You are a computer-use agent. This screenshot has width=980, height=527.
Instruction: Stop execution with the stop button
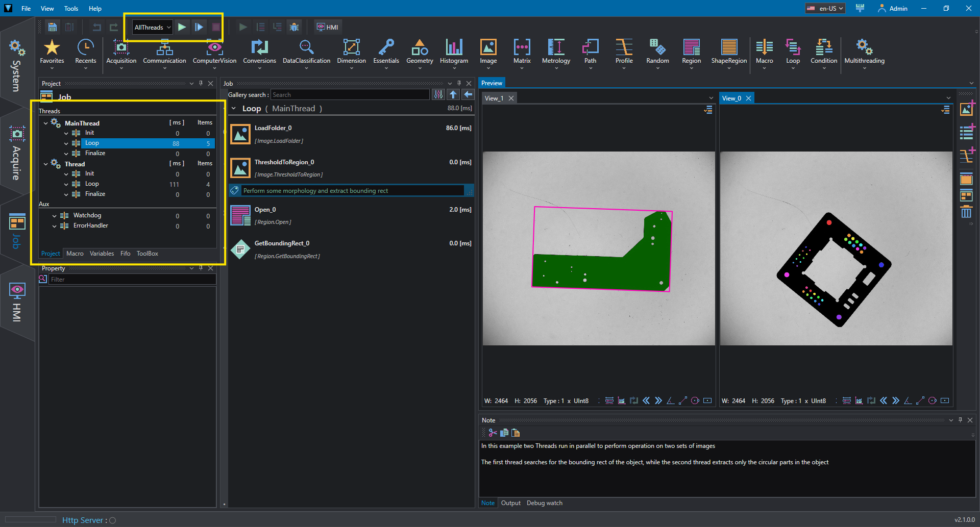(216, 27)
